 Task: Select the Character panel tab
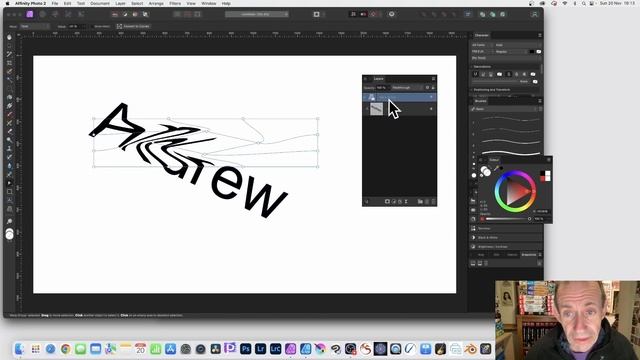482,36
